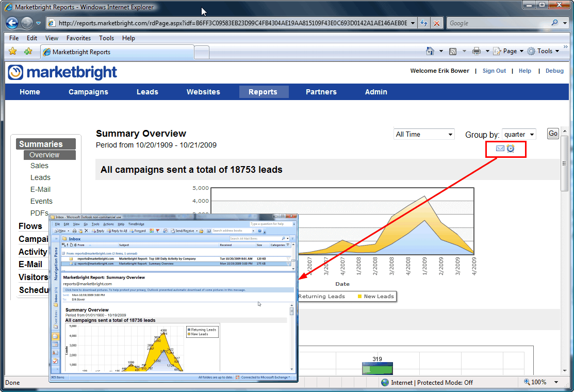574x392 pixels.
Task: Click the Home page icon in toolbar
Action: (x=430, y=51)
